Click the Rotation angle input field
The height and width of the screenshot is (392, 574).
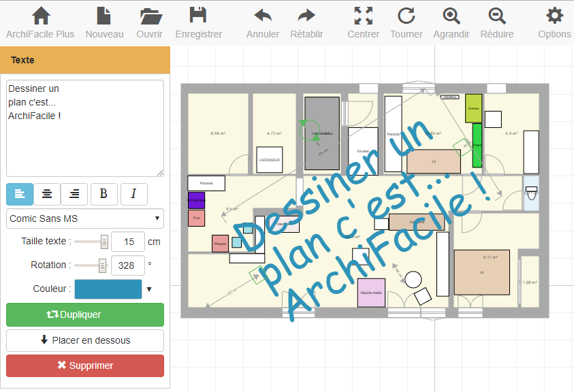[x=127, y=265]
